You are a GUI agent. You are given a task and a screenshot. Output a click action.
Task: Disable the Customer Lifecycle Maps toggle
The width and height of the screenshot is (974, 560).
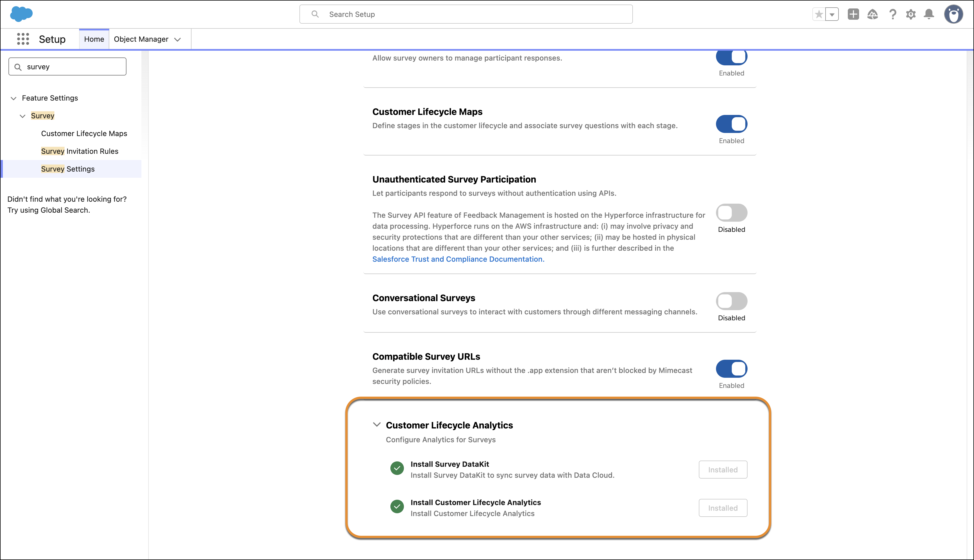(x=731, y=124)
